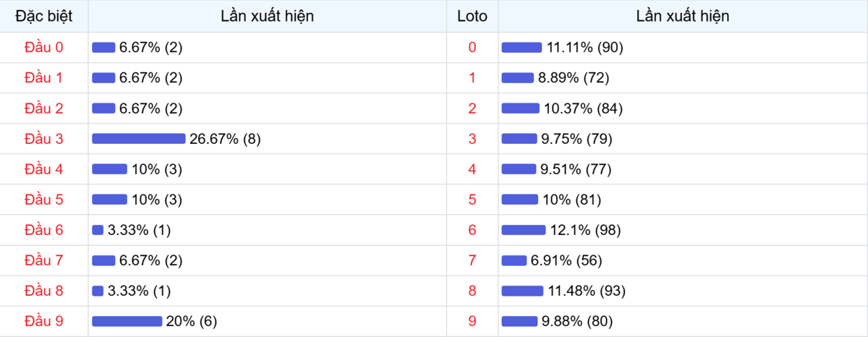Image resolution: width=868 pixels, height=337 pixels.
Task: Click the Loto 7 bar showing 6.91%
Action: pos(514,260)
